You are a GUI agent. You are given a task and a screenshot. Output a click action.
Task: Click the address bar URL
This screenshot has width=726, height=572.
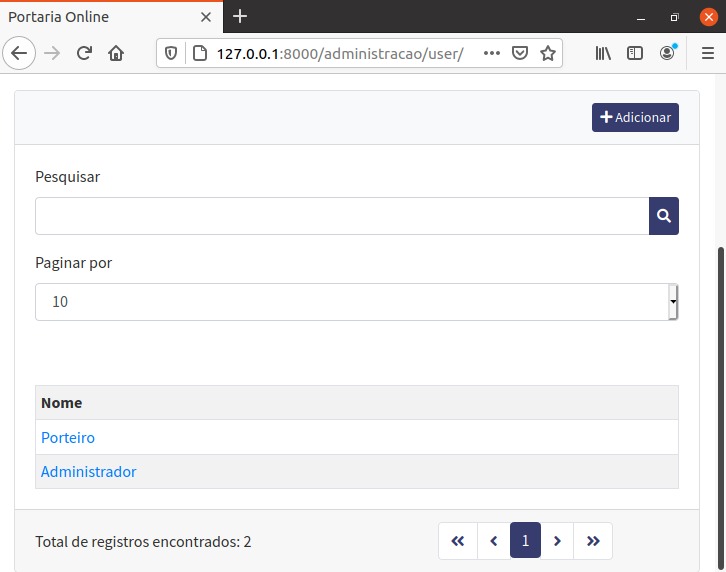[340, 54]
